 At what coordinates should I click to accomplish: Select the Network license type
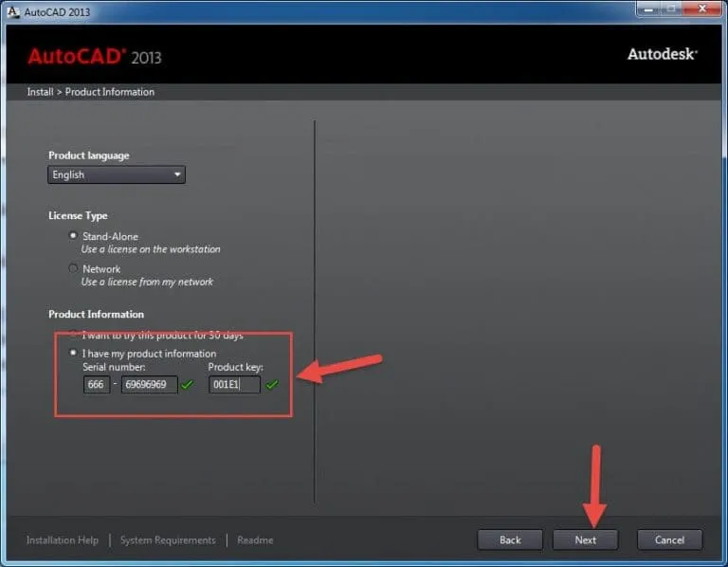point(73,268)
